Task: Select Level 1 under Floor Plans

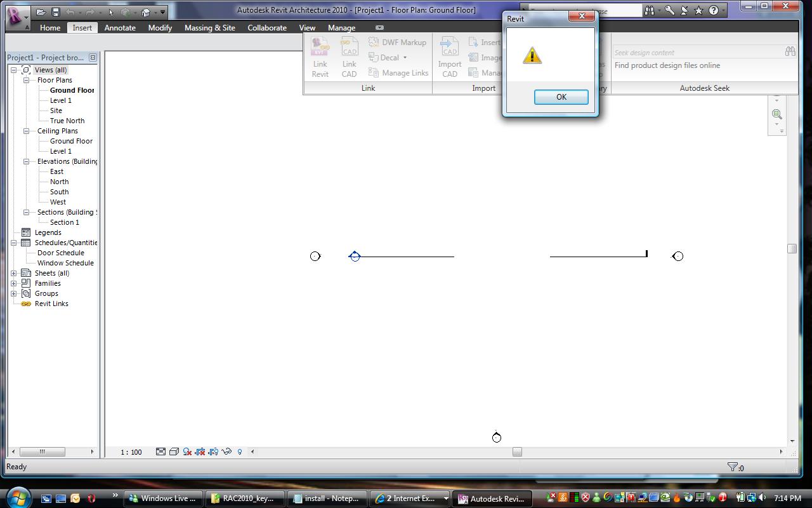Action: (x=61, y=100)
